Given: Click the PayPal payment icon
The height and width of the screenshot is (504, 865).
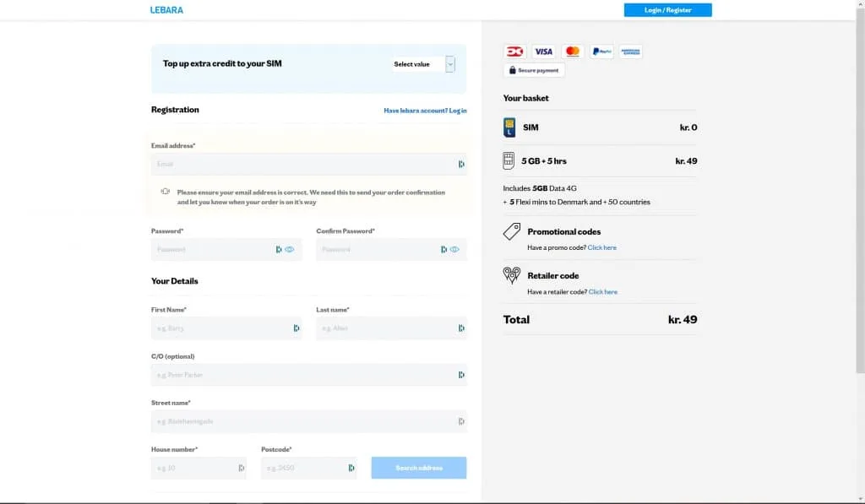Looking at the screenshot, I should (601, 51).
